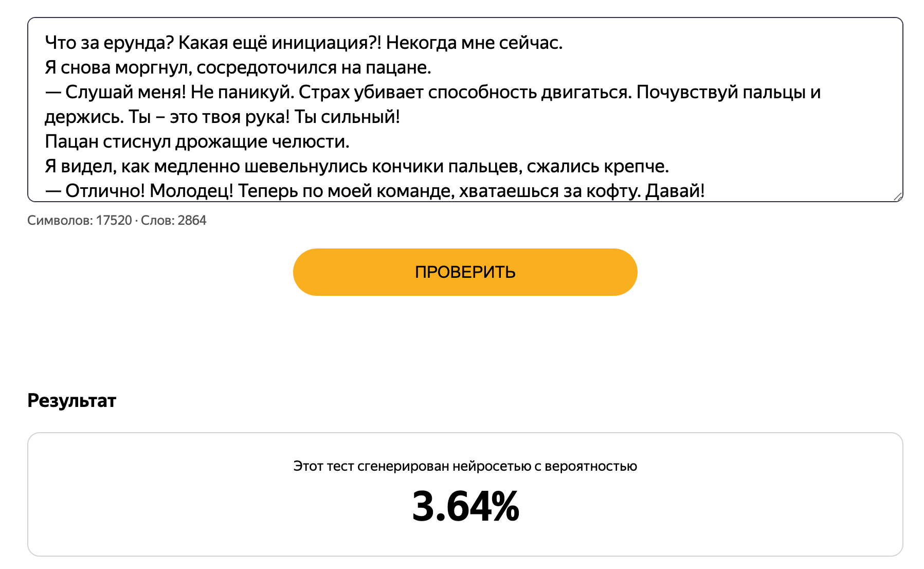Image resolution: width=924 pixels, height=569 pixels.
Task: Click the line 'Я видел, как медленно'
Action: [357, 166]
